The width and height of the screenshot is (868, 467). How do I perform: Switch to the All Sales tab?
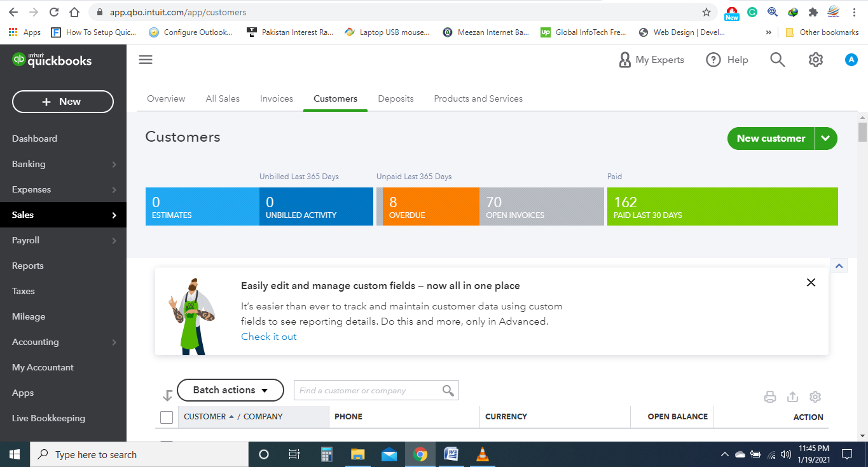point(223,98)
